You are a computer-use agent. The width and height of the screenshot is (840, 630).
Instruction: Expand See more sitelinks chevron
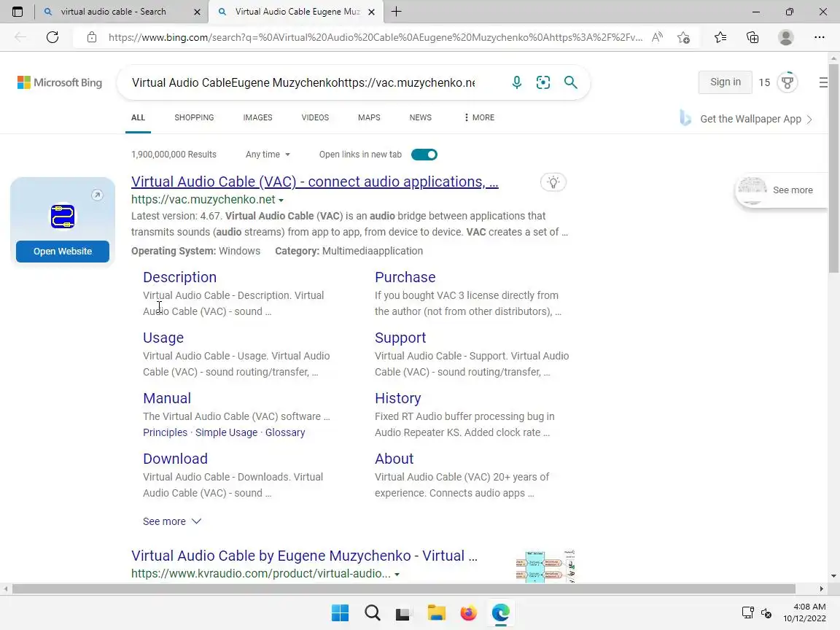197,521
